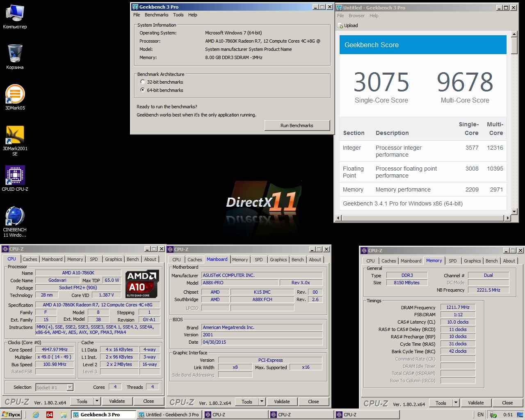Click scroll right arrow in Geekbench results

click(x=508, y=218)
